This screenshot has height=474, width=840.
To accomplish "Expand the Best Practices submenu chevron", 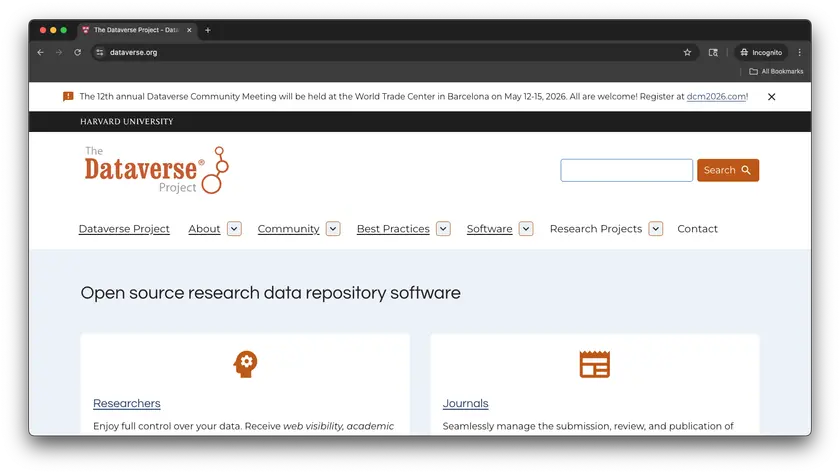I will 443,229.
